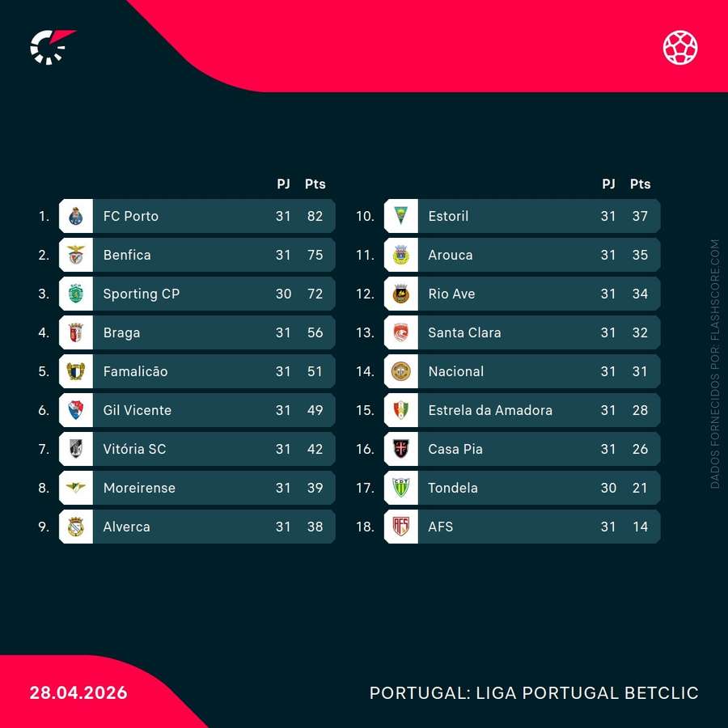Click the Rio Ave club crest
The height and width of the screenshot is (728, 728).
[401, 294]
